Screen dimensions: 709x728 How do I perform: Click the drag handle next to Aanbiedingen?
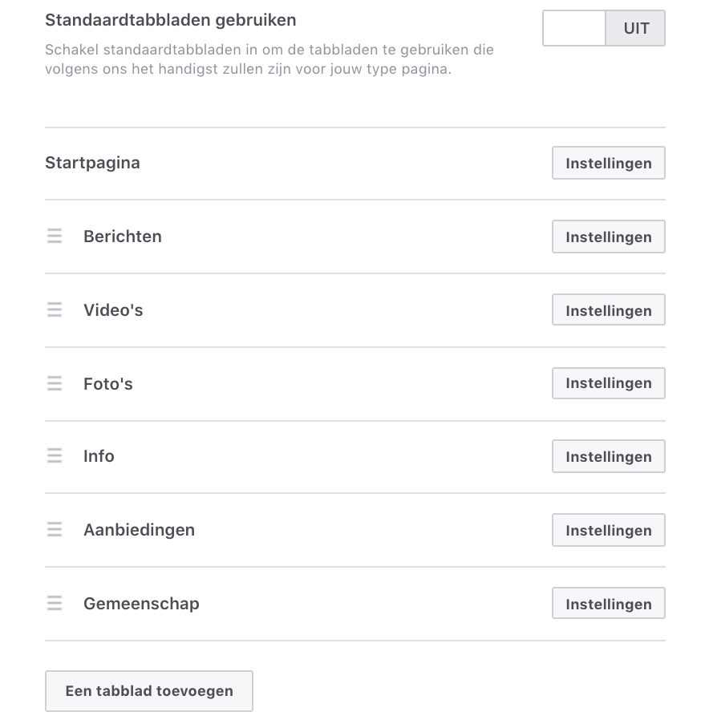55,529
